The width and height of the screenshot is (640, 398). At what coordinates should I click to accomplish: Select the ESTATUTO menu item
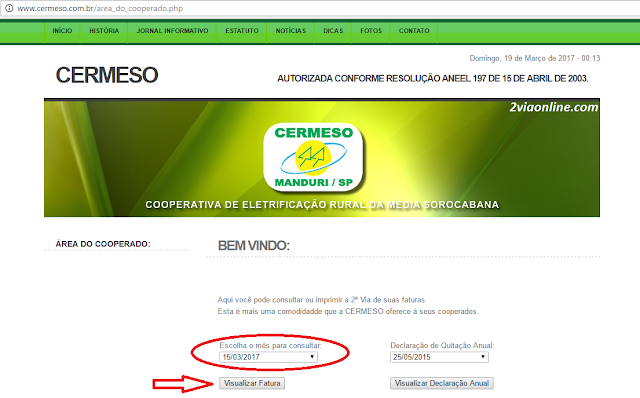[242, 31]
